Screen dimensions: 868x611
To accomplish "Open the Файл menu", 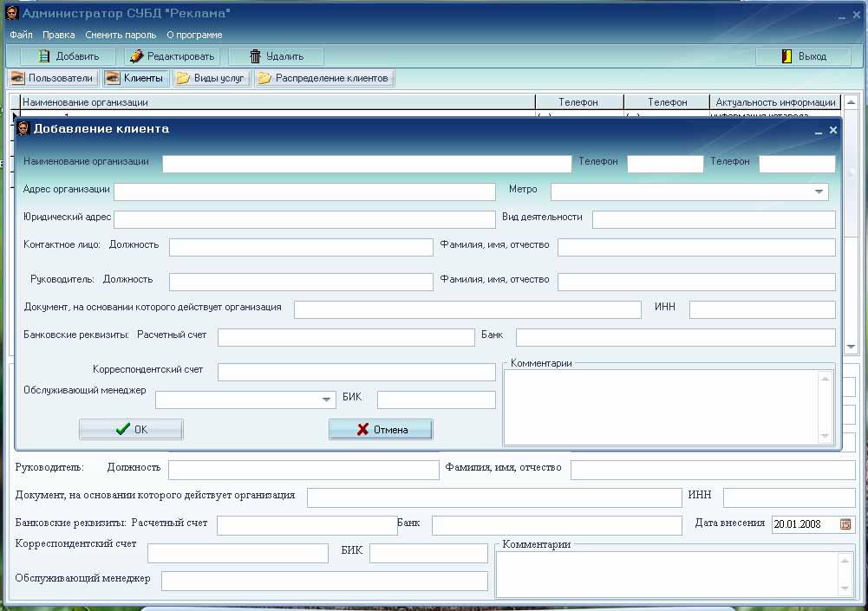I will [x=21, y=35].
